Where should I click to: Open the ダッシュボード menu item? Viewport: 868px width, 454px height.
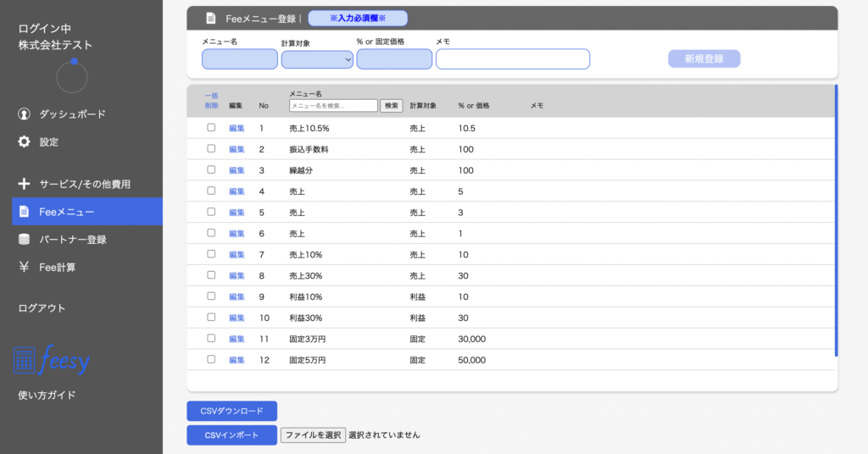click(x=72, y=113)
